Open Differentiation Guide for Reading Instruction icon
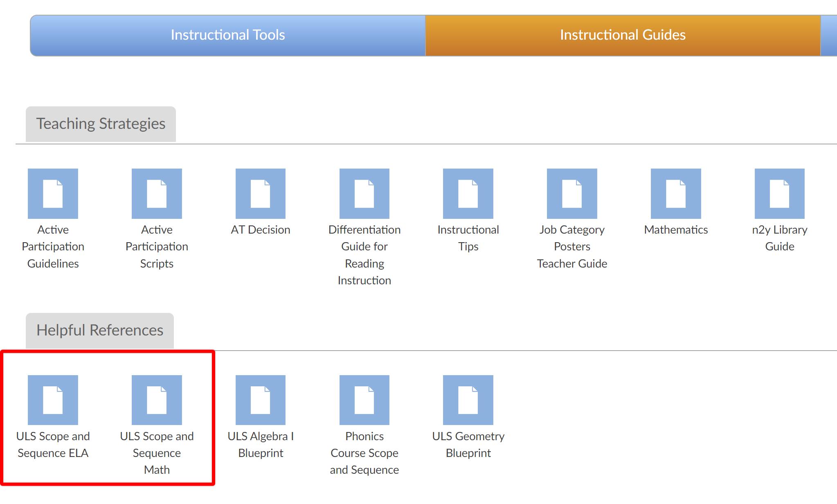This screenshot has height=504, width=837. (x=364, y=193)
